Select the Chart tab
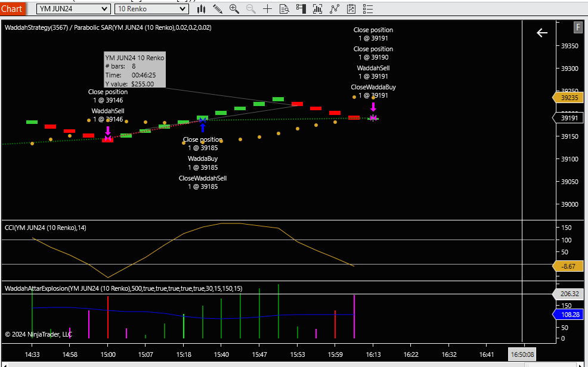Image resolution: width=588 pixels, height=367 pixels. click(x=12, y=9)
